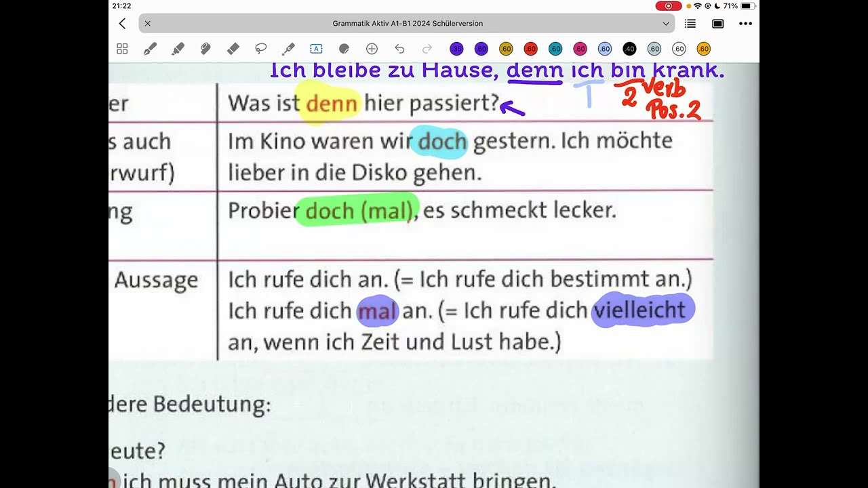The height and width of the screenshot is (488, 868).
Task: Choose the purple .60 pen swatch
Action: [481, 49]
